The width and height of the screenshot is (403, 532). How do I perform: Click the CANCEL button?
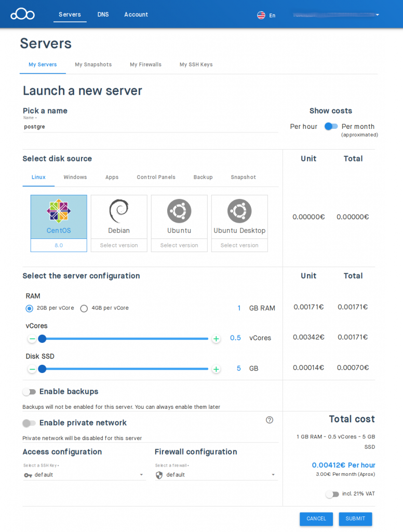(316, 518)
